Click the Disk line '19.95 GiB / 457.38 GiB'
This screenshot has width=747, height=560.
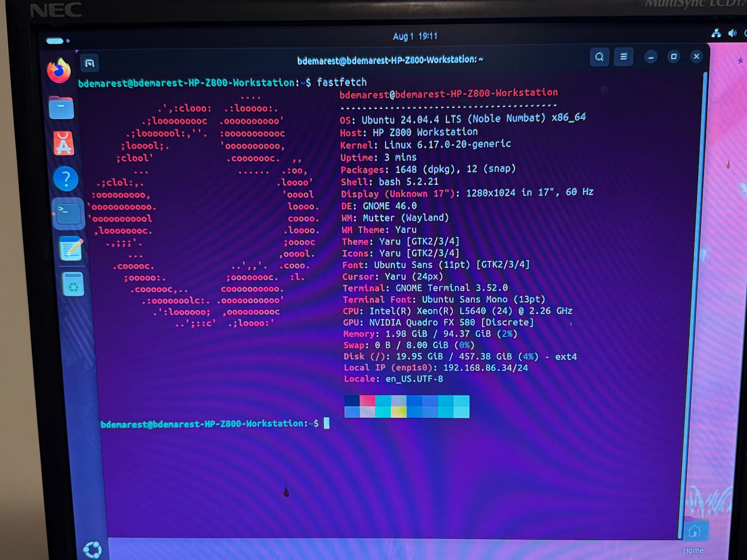[460, 356]
